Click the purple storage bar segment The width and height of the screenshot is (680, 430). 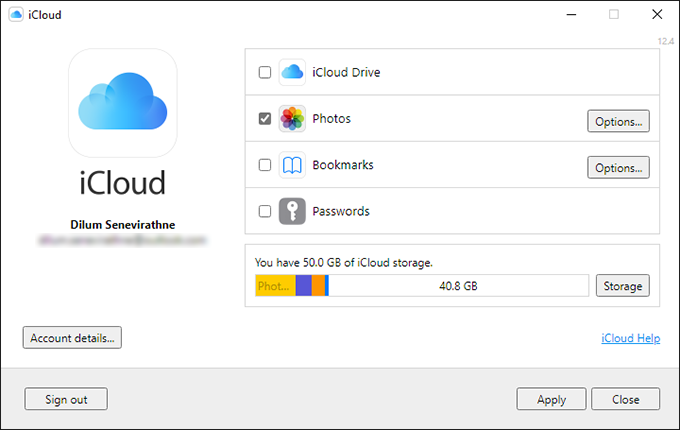tap(303, 286)
